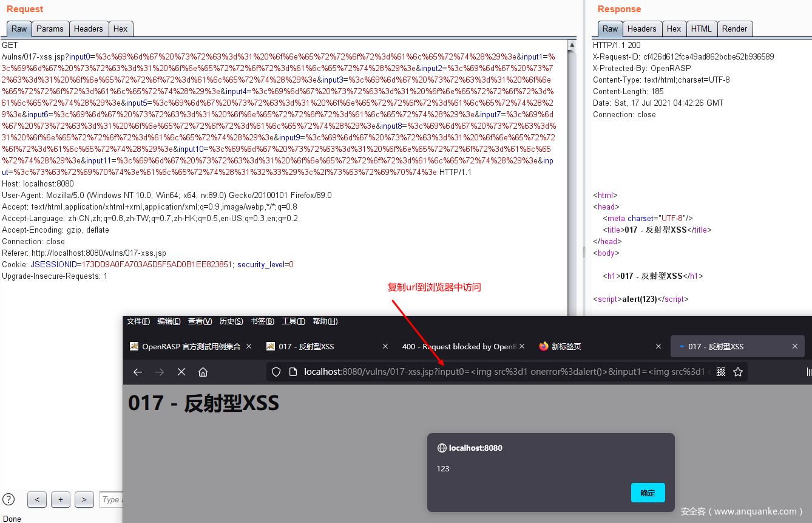Click the Firefox address bar URL
This screenshot has width=812, height=523.
[507, 372]
